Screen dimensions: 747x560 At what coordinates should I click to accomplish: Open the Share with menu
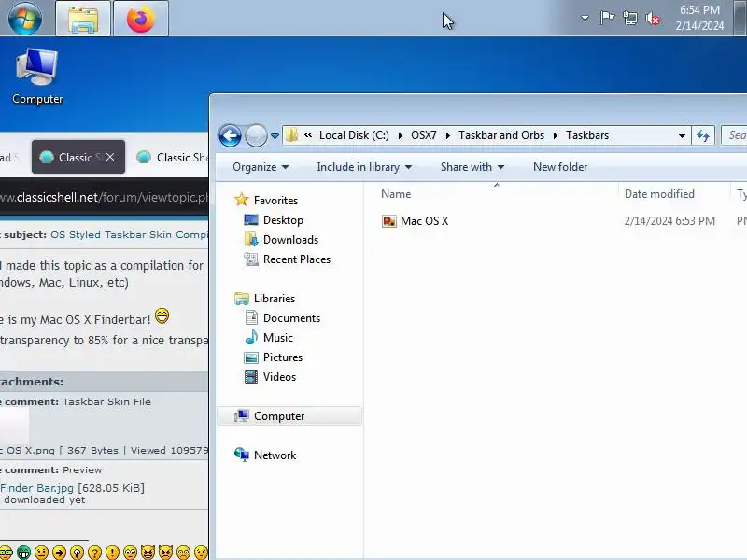[x=472, y=167]
